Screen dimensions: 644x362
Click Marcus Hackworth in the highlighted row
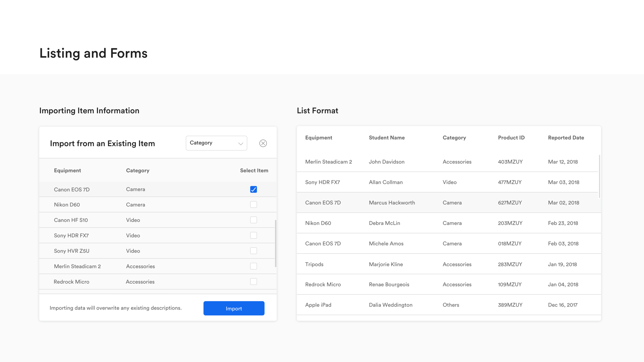pyautogui.click(x=392, y=203)
